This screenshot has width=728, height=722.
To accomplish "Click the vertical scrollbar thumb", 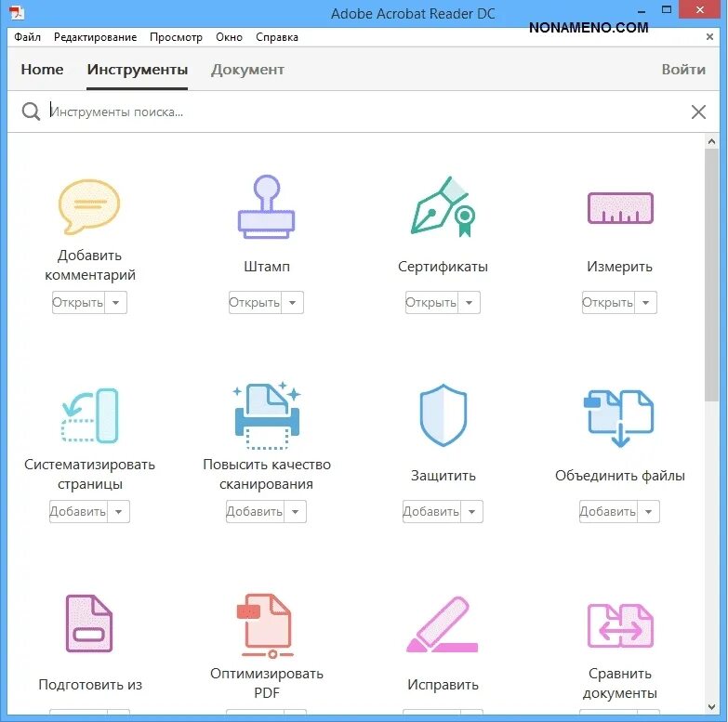I will click(x=711, y=275).
